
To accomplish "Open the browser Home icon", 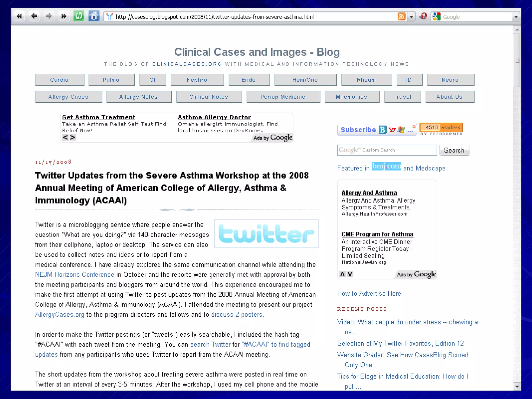I will pos(94,16).
